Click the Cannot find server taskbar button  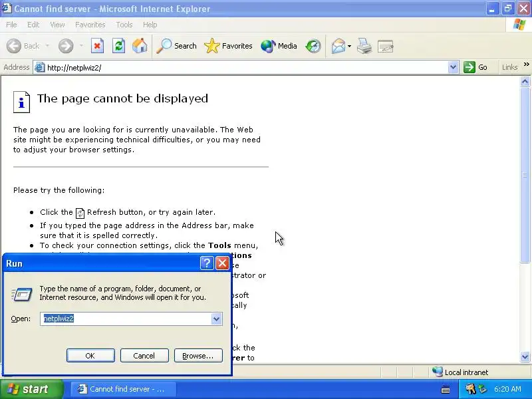tap(123, 389)
